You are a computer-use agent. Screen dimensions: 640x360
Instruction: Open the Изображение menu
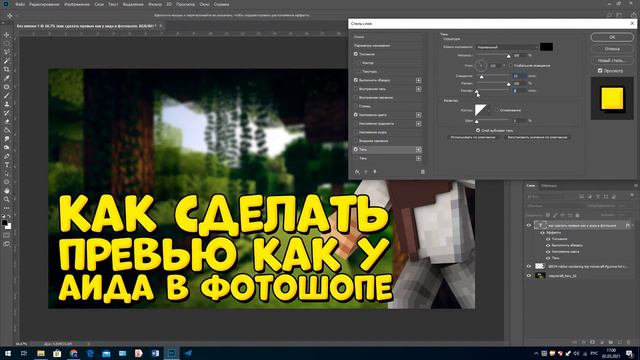point(77,4)
